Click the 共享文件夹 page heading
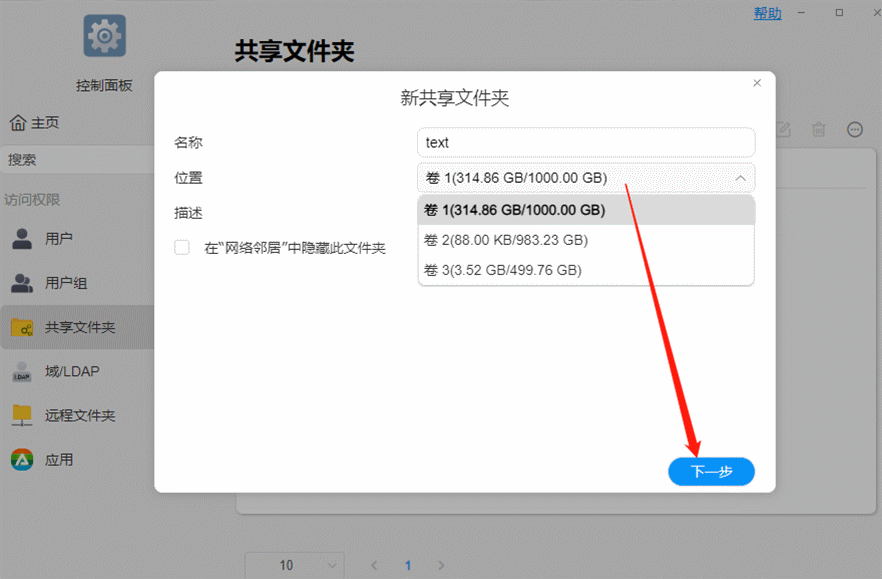The image size is (882, 579). [294, 51]
